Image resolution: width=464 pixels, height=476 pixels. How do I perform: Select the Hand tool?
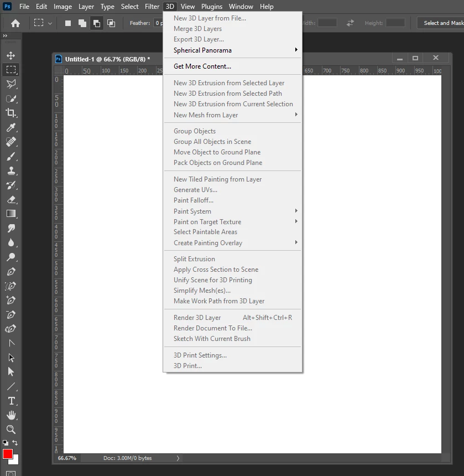[11, 415]
